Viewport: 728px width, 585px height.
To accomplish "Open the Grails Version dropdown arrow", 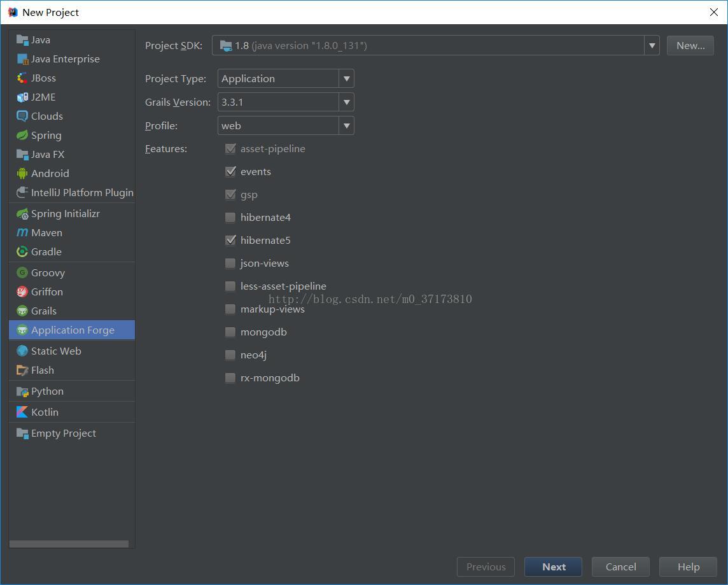I will 346,102.
